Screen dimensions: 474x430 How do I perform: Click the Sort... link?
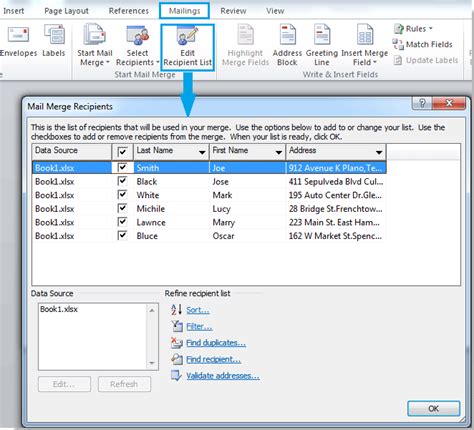point(198,310)
